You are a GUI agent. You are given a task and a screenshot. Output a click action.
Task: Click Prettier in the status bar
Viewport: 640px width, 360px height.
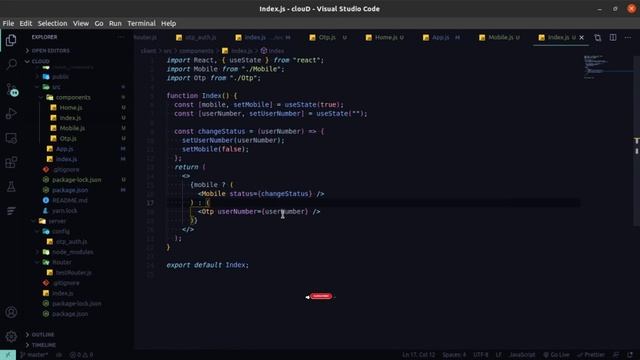tap(591, 355)
